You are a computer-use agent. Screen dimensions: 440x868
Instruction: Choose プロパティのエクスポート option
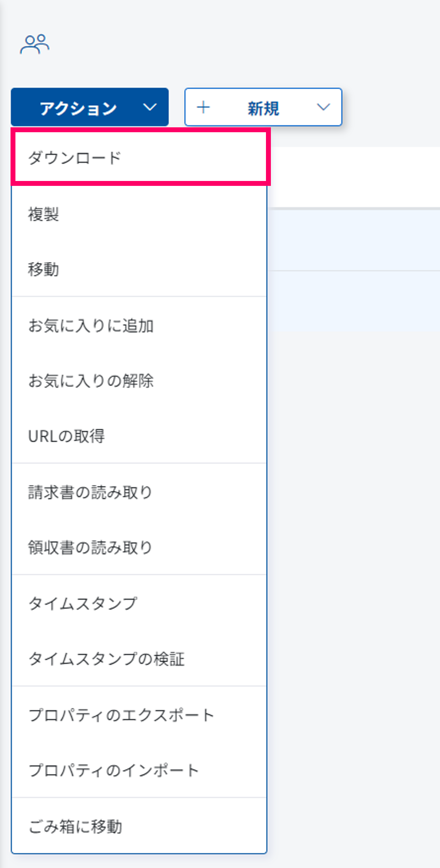121,715
